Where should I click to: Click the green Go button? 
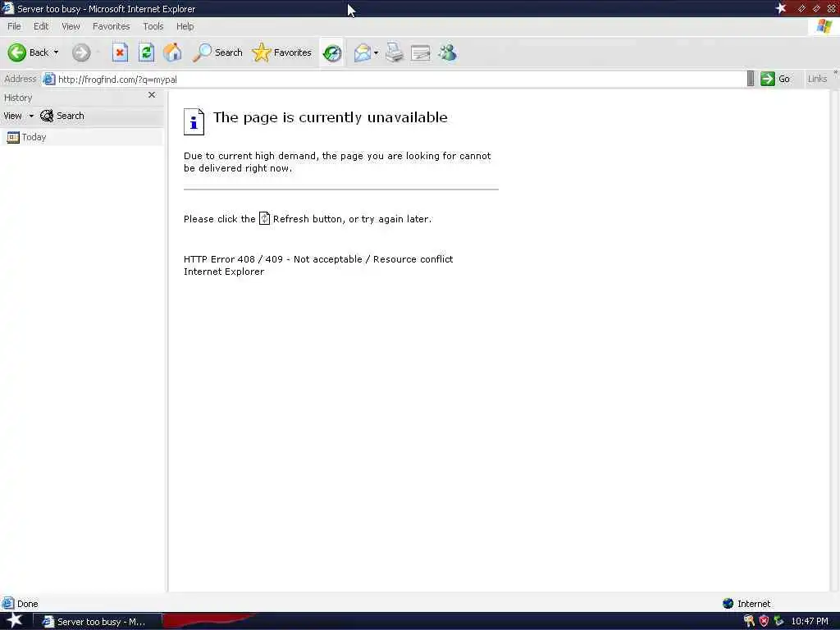(x=775, y=79)
